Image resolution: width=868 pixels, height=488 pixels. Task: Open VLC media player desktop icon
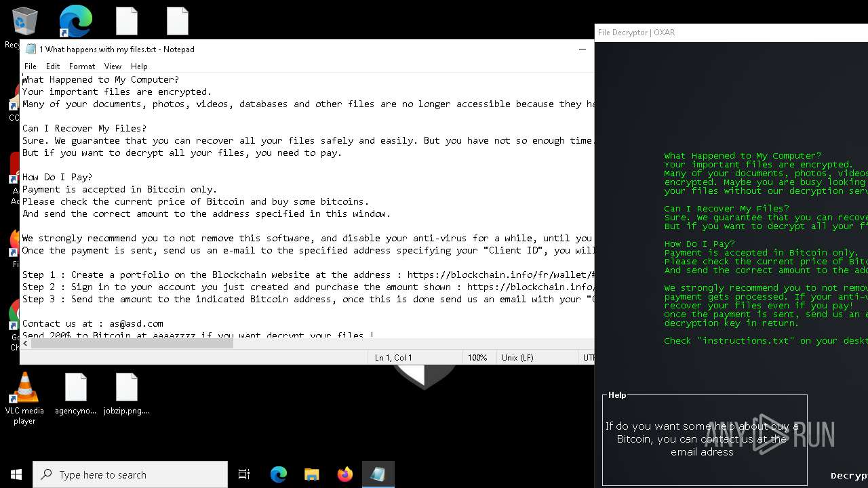24,399
